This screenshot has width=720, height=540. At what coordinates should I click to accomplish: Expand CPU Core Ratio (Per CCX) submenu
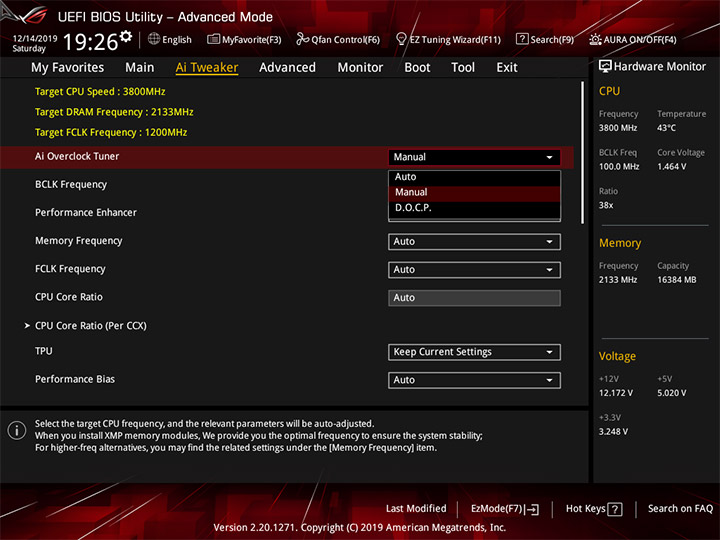pyautogui.click(x=90, y=326)
